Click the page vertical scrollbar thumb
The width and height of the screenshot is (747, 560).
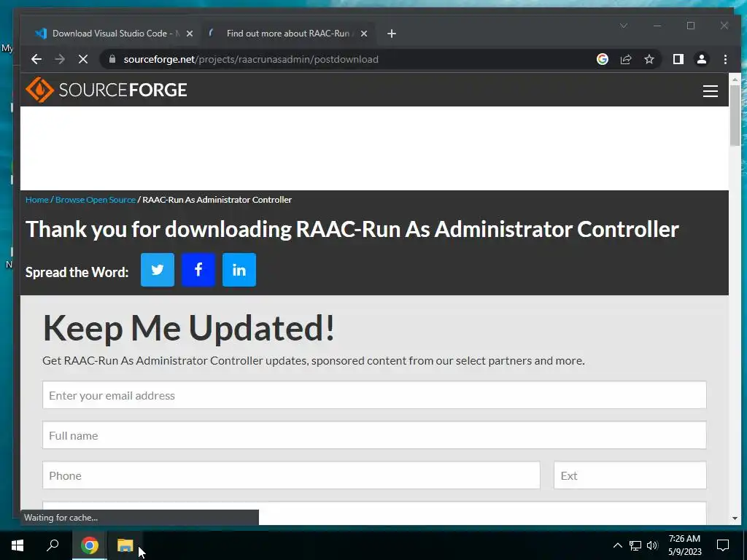pyautogui.click(x=735, y=115)
